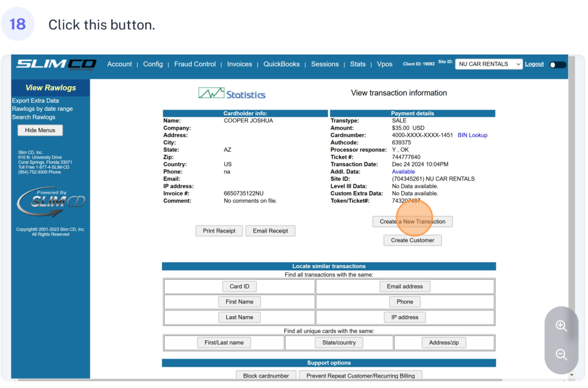The width and height of the screenshot is (588, 388).
Task: Click the Create Customer button
Action: pos(412,240)
